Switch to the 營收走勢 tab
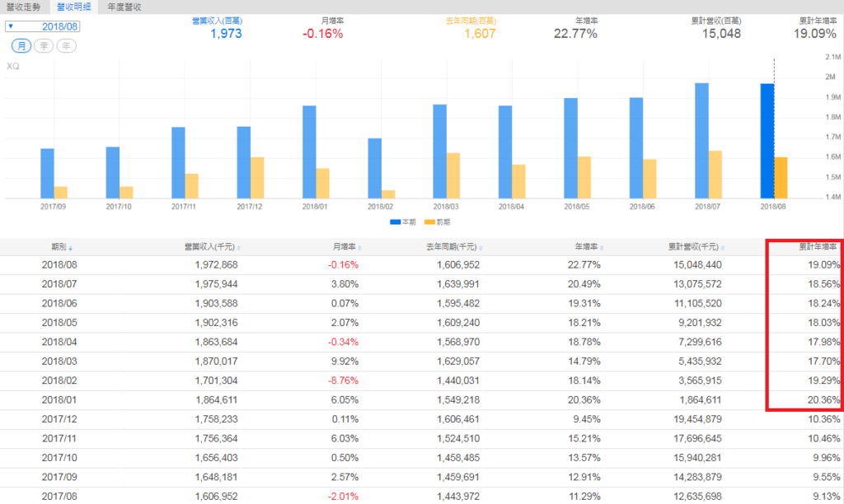 24,7
